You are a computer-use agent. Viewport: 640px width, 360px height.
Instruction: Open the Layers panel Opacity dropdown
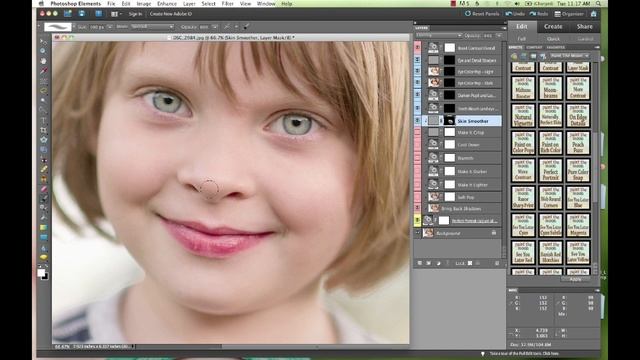pos(498,36)
